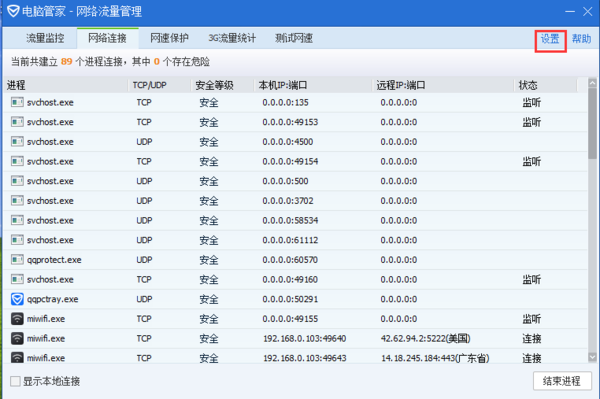Click miwifi.exe icon on port 49640 row

coord(17,338)
